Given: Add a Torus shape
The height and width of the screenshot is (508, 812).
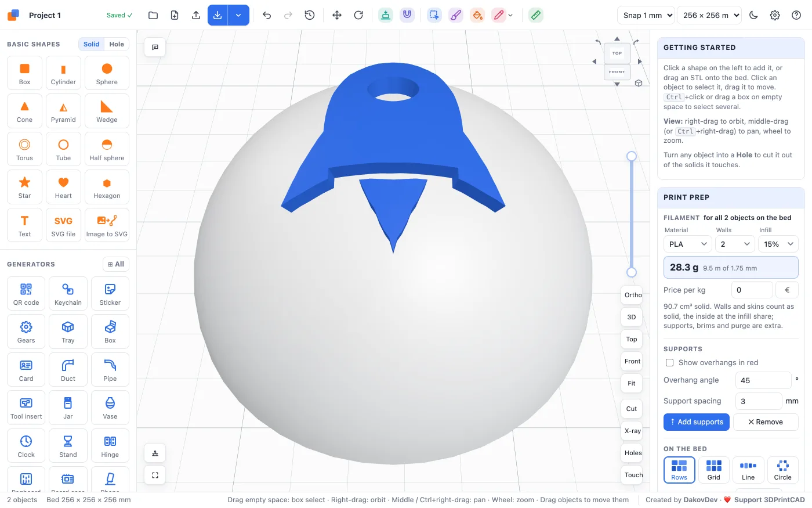Looking at the screenshot, I should point(24,149).
